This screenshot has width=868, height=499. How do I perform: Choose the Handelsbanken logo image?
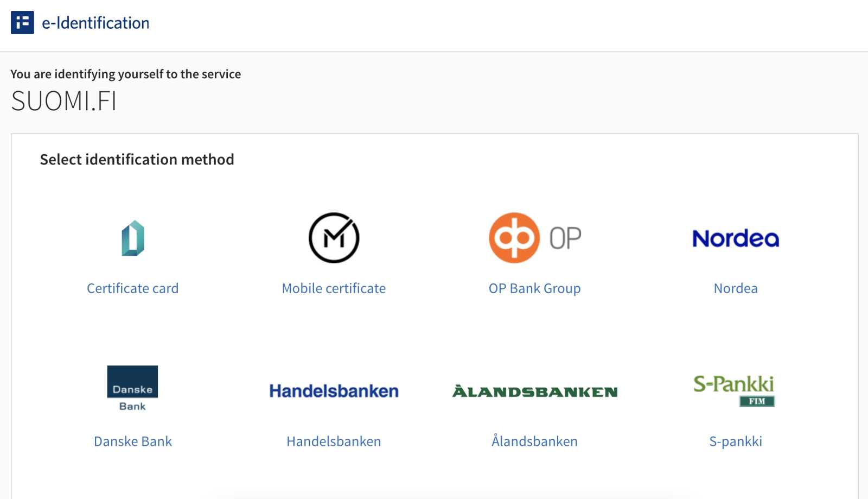point(334,391)
